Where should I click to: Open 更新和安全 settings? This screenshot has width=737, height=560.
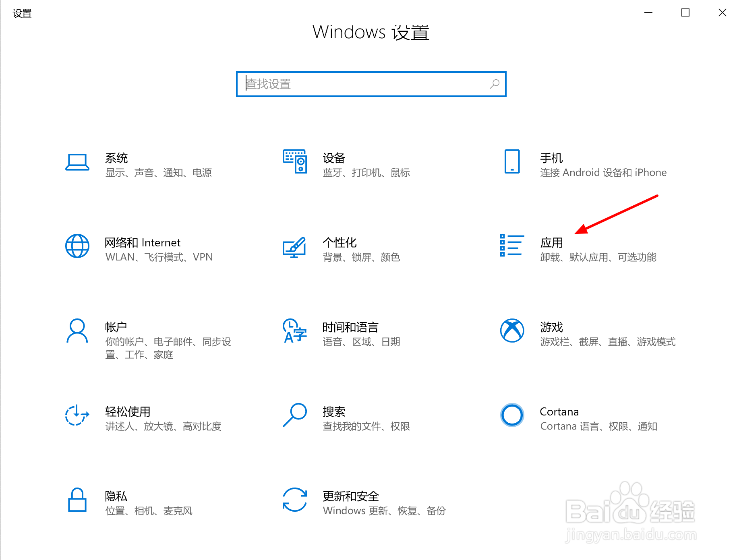click(x=351, y=496)
